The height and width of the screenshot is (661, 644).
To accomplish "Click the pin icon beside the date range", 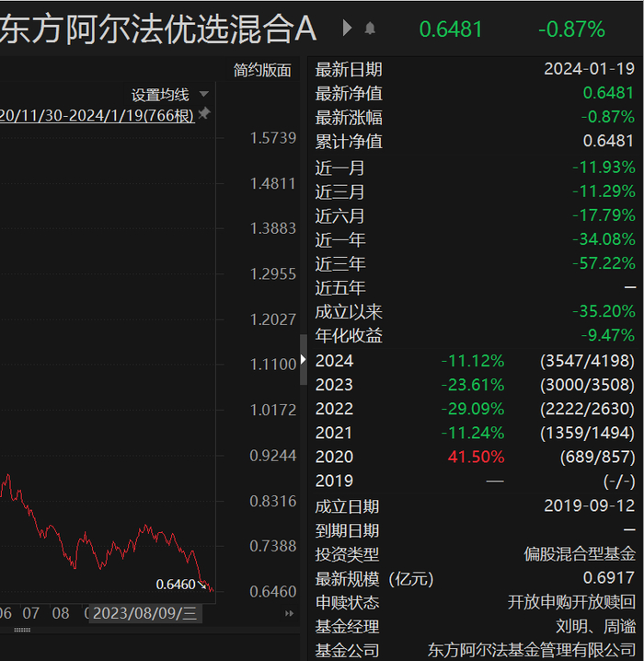I will [204, 113].
